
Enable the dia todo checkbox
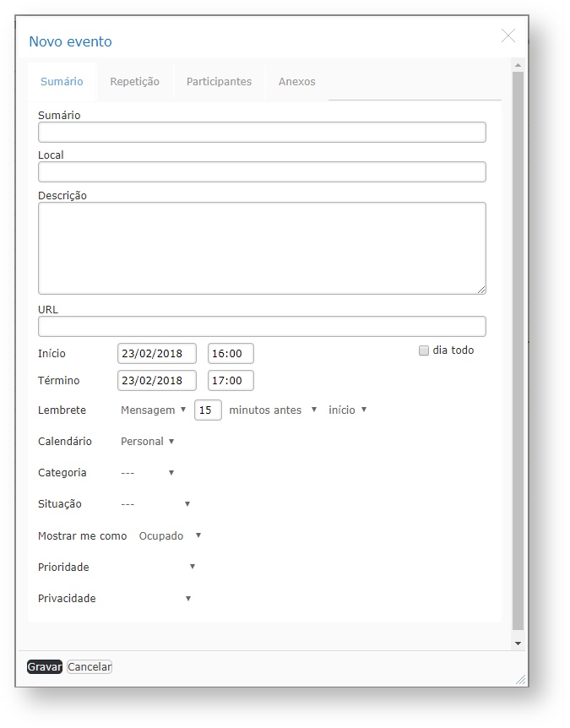point(424,350)
